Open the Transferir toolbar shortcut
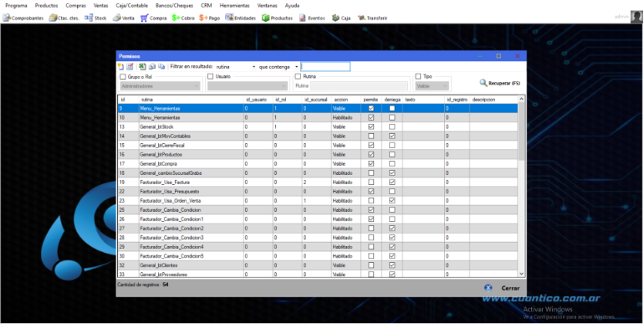Viewport: 644px width, 324px height. [x=372, y=18]
